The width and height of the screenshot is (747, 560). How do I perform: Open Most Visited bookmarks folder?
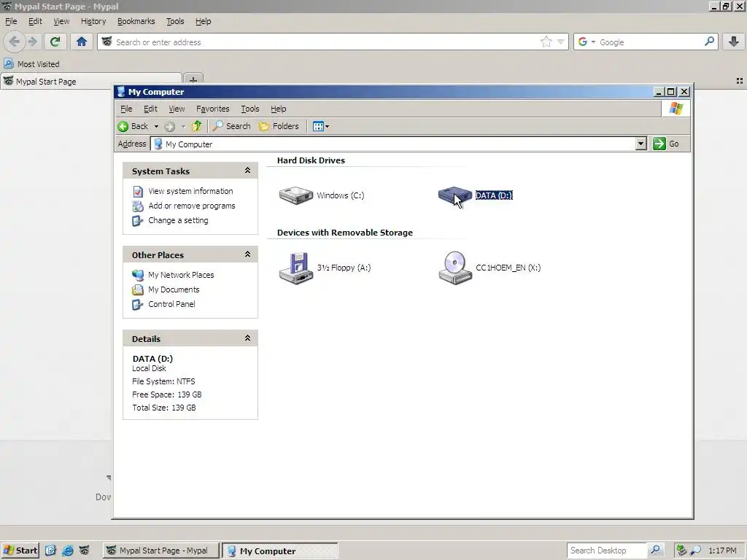[32, 64]
